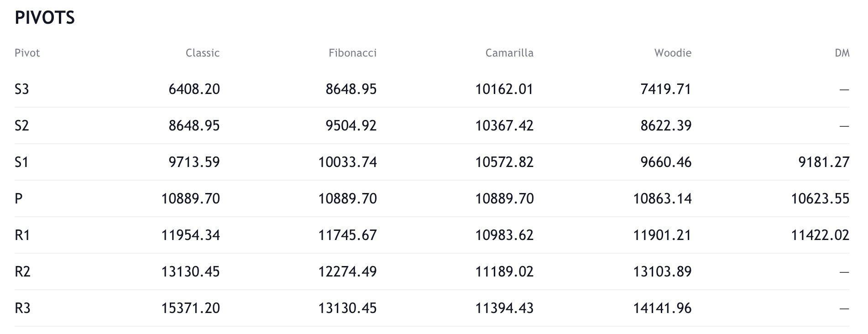Viewport: 868px width, 334px height.
Task: Click Classic S3 value 6408.20
Action: pos(194,89)
